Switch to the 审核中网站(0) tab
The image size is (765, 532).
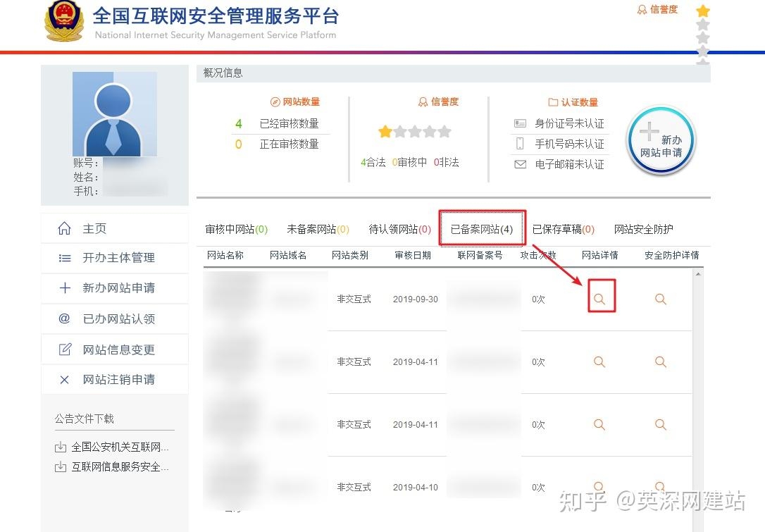235,228
